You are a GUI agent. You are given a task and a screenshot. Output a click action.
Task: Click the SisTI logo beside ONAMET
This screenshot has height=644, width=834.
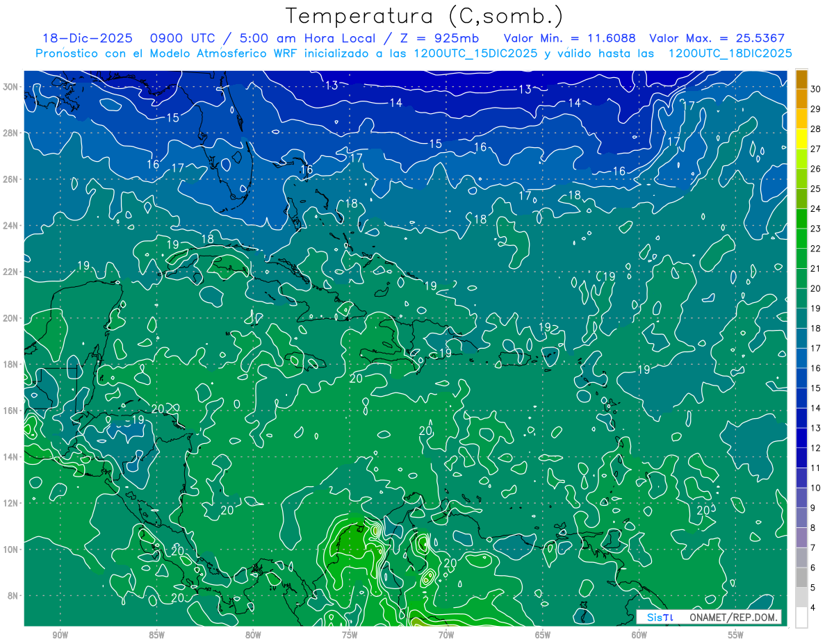660,617
